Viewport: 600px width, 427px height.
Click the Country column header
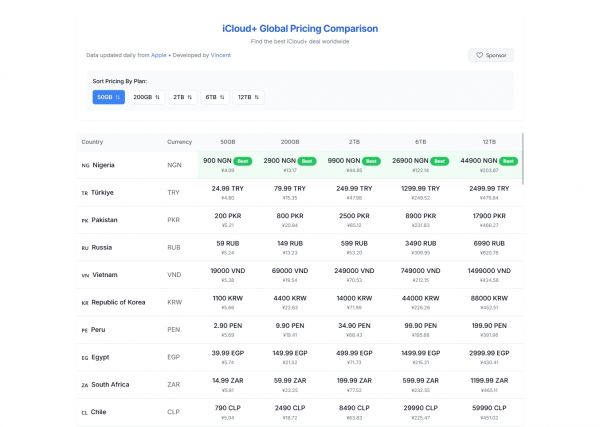(92, 142)
